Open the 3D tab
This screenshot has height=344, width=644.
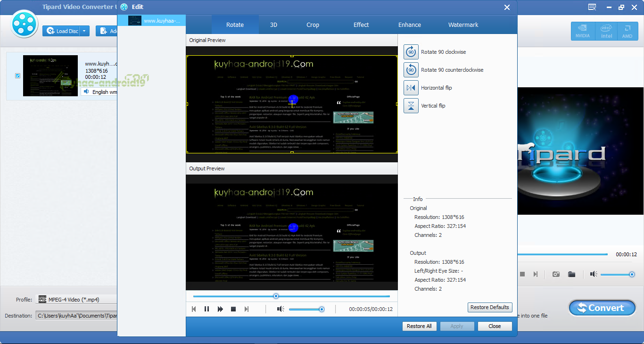tap(273, 25)
